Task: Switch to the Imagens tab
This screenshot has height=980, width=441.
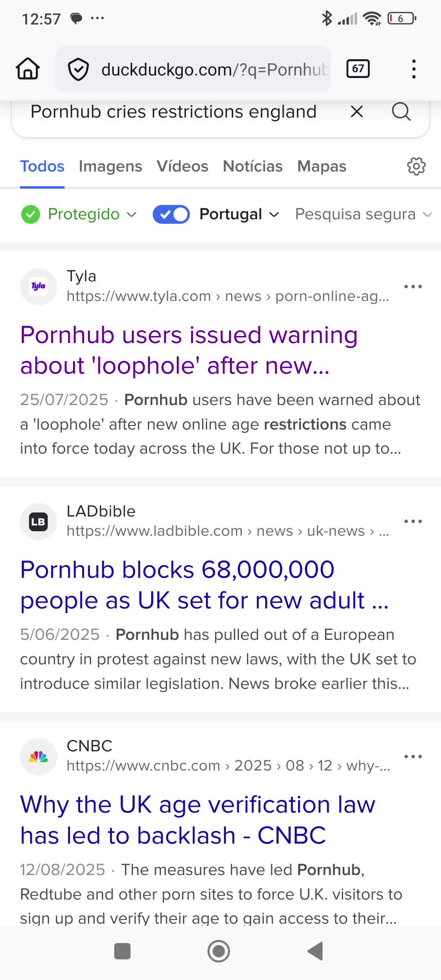Action: click(x=110, y=166)
